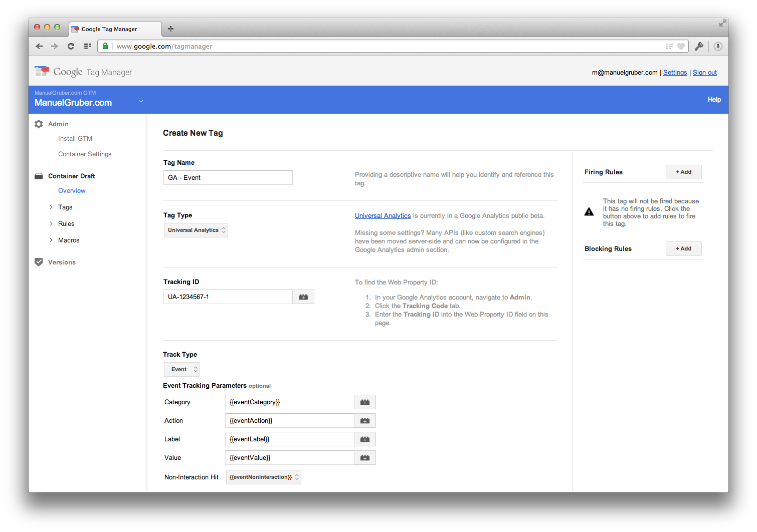Click the ManuelGruber.com container name
757x532 pixels.
point(73,103)
